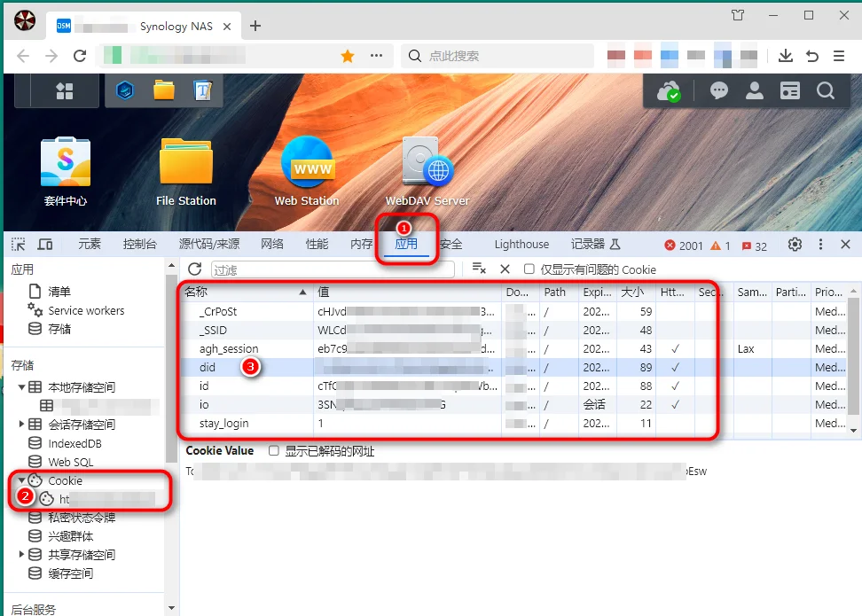Expand the session storage tree node
The image size is (862, 616).
click(21, 425)
